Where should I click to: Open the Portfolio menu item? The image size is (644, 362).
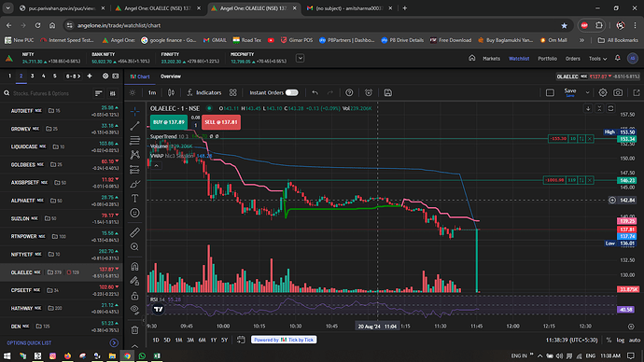pos(547,59)
